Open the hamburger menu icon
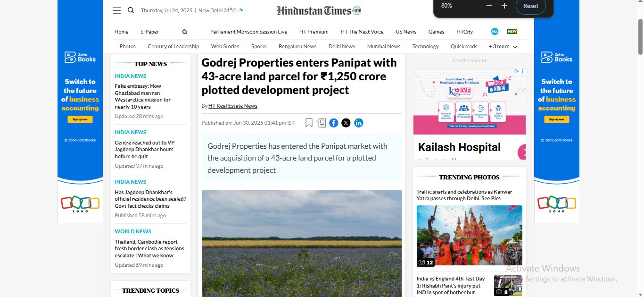644x297 pixels. 116,10
